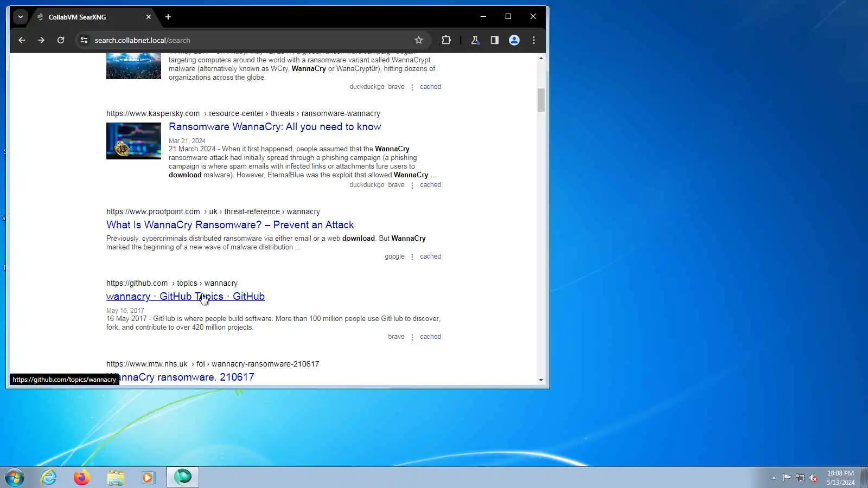
Task: Open cached copy of the GitHub Topics result
Action: (x=430, y=337)
